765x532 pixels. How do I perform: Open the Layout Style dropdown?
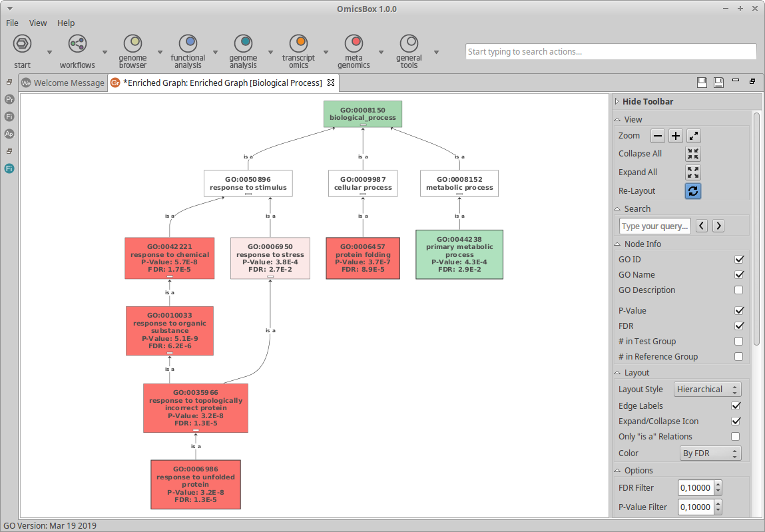click(x=707, y=390)
